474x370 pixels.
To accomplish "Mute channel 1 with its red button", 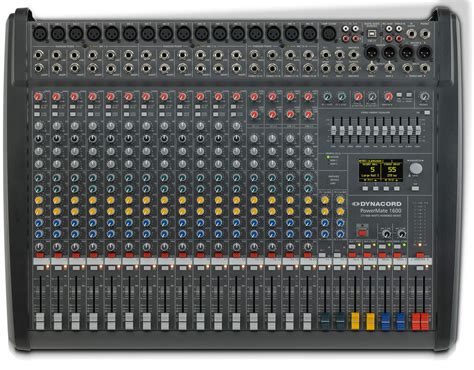I will click(40, 255).
